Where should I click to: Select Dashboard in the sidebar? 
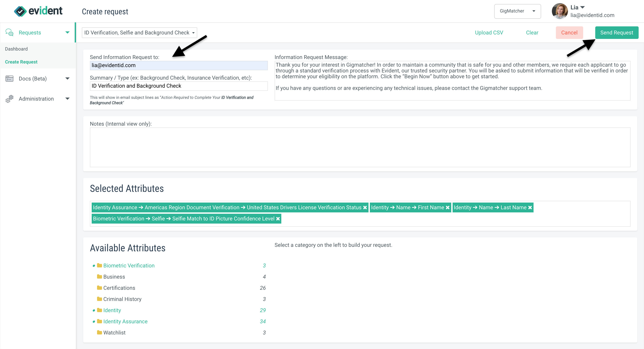(16, 49)
